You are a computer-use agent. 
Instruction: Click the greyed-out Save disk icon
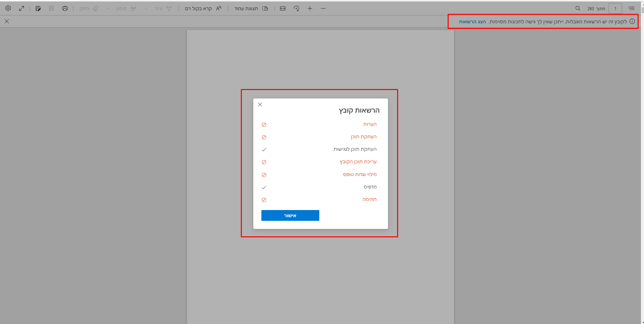(x=52, y=8)
